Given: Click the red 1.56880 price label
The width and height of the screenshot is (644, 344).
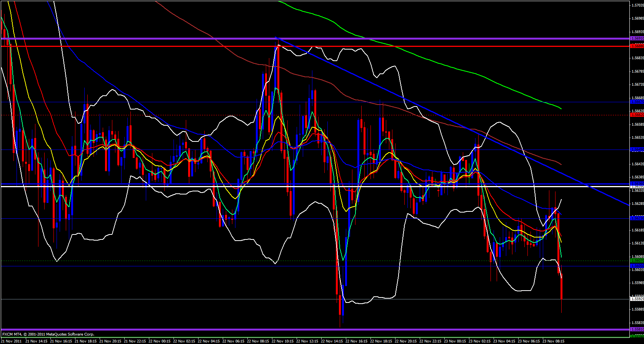Looking at the screenshot, I should (637, 46).
